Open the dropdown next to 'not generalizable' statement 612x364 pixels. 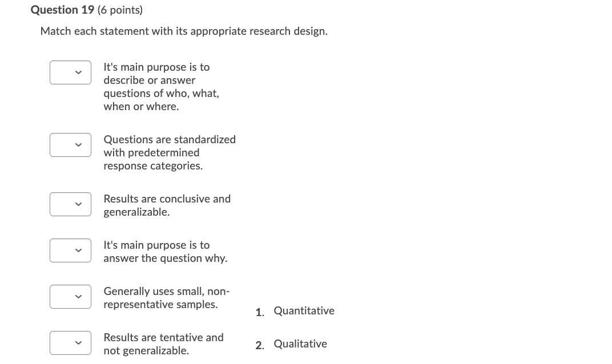click(70, 343)
